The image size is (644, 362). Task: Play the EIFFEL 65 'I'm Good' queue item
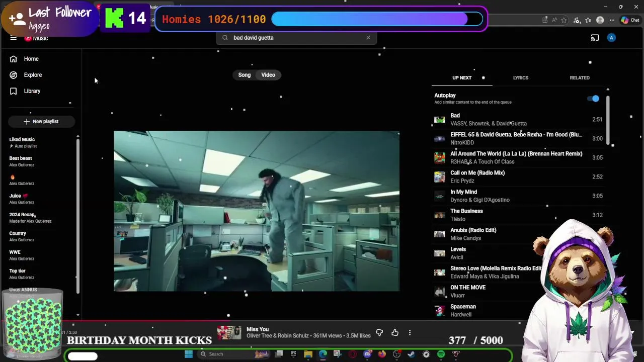pyautogui.click(x=518, y=139)
